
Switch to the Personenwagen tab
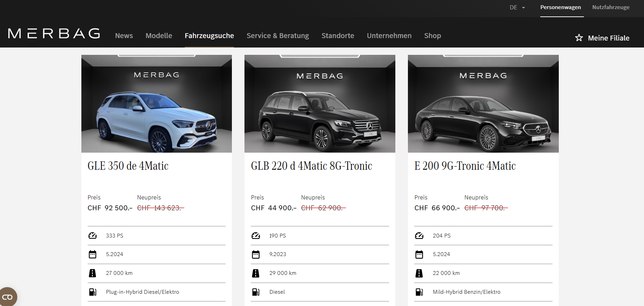click(561, 7)
